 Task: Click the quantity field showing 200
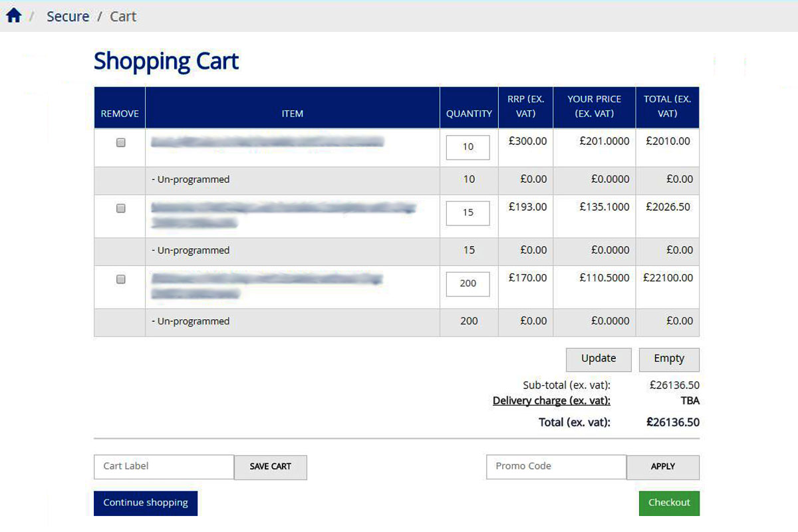[467, 283]
